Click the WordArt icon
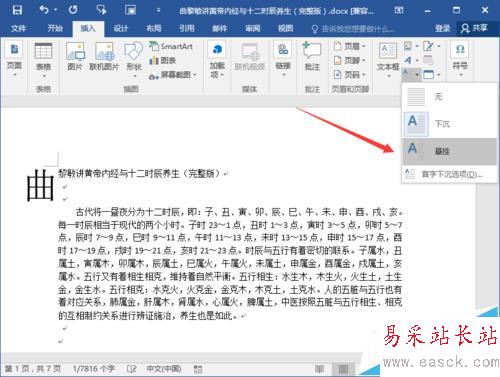Viewport: 500px width, 377px height. (410, 60)
